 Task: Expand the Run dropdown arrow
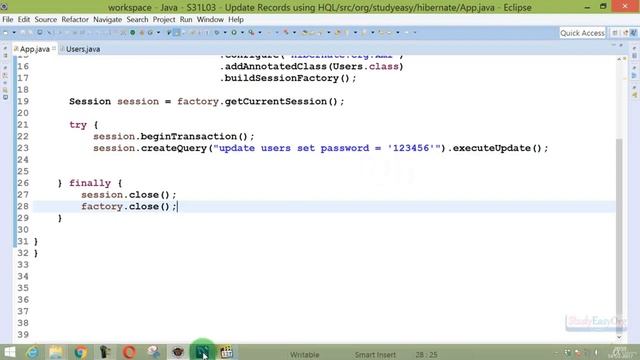tap(242, 33)
